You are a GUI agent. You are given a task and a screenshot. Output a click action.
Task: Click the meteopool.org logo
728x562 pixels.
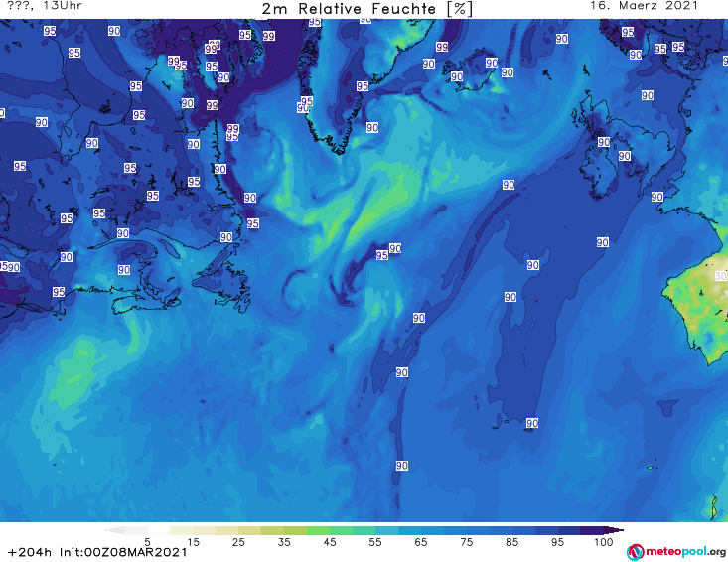coord(676,552)
